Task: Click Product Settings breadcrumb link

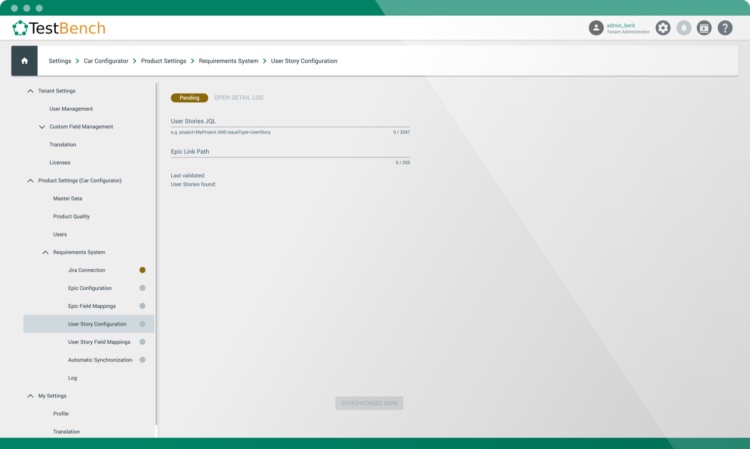Action: 164,61
